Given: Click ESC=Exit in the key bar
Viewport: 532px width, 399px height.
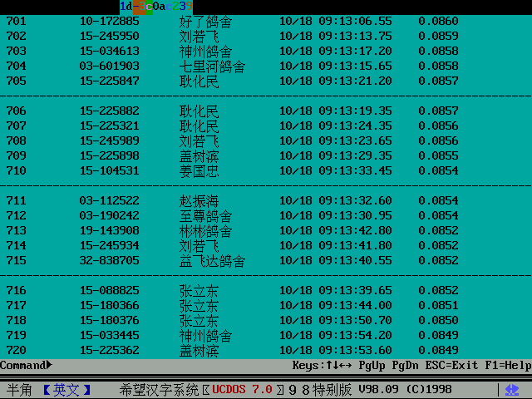Looking at the screenshot, I should [452, 365].
